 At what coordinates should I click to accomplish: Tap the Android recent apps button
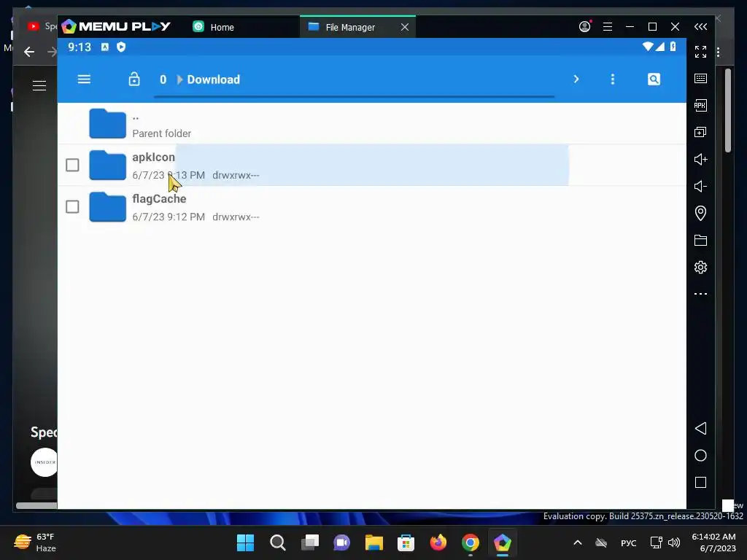[700, 483]
